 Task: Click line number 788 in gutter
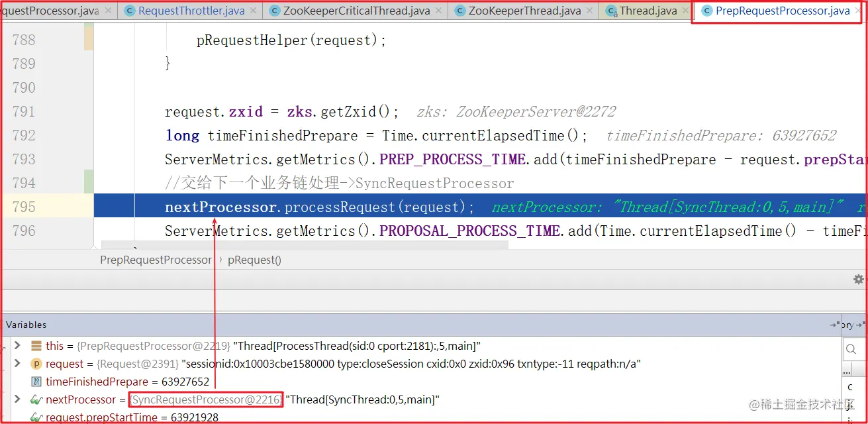click(24, 40)
